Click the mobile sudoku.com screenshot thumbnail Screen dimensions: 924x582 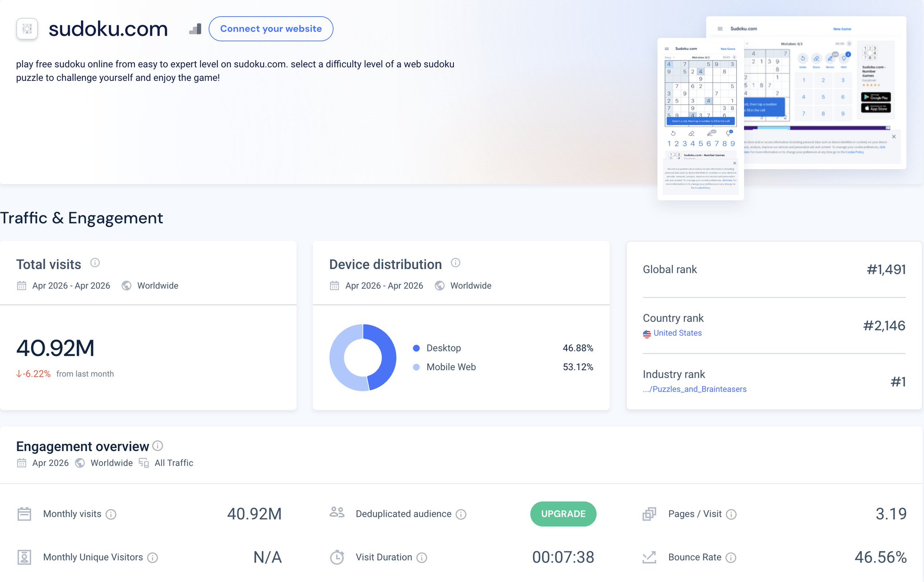(701, 119)
